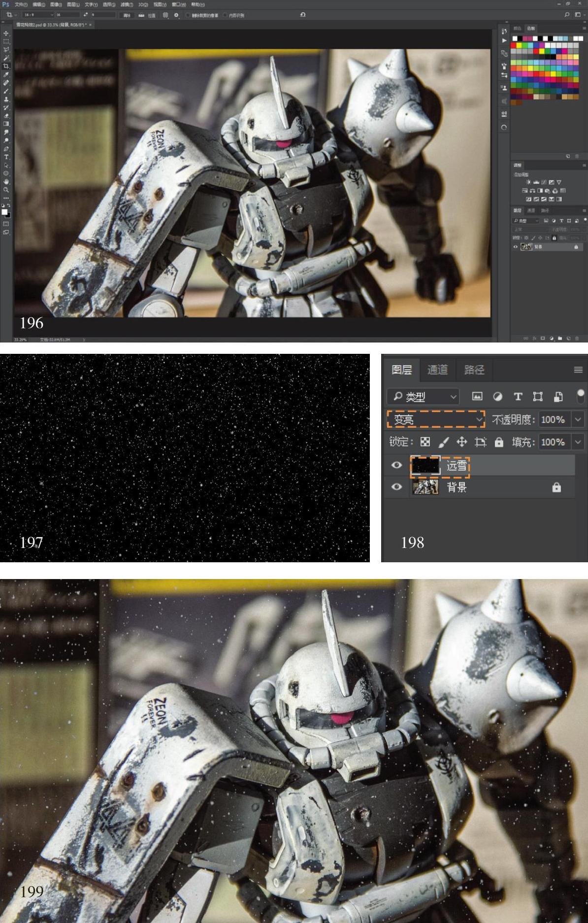This screenshot has height=923, width=588.
Task: Select the Rectangular Marquee tool
Action: [x=6, y=42]
